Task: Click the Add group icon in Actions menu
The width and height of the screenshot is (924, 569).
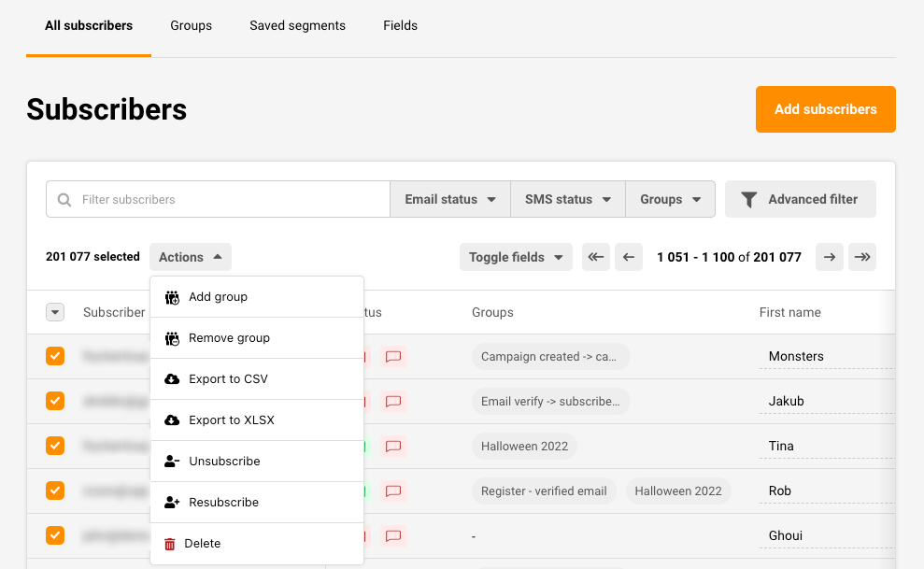Action: [172, 297]
